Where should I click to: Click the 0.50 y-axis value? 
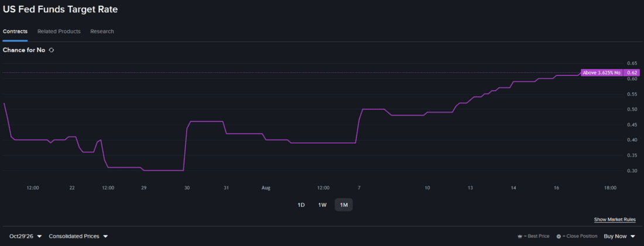click(x=632, y=109)
